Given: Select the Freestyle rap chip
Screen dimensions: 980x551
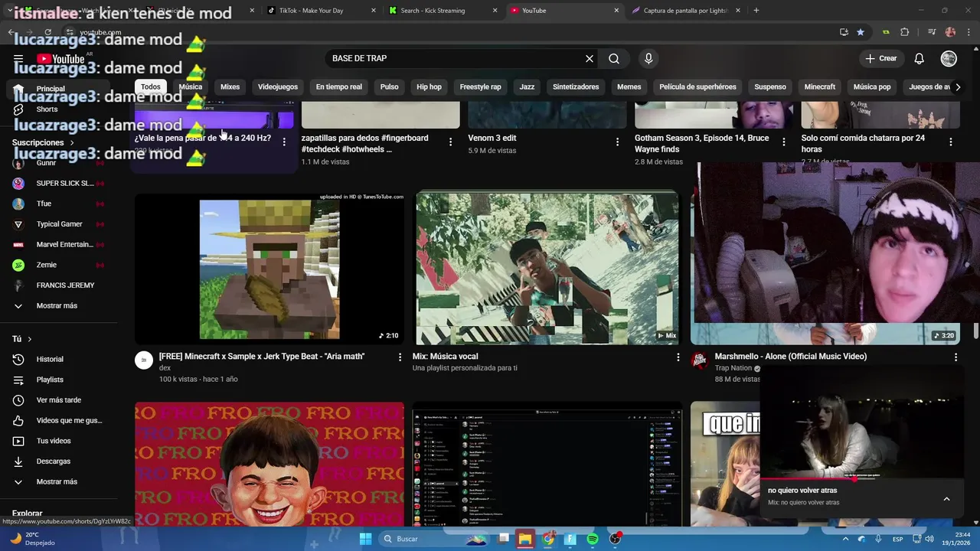Looking at the screenshot, I should pos(481,87).
